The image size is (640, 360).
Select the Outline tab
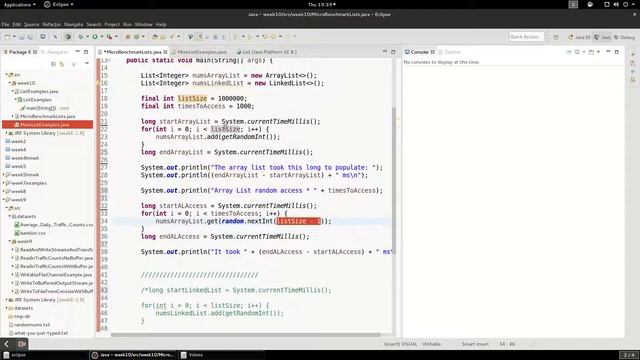(x=449, y=52)
